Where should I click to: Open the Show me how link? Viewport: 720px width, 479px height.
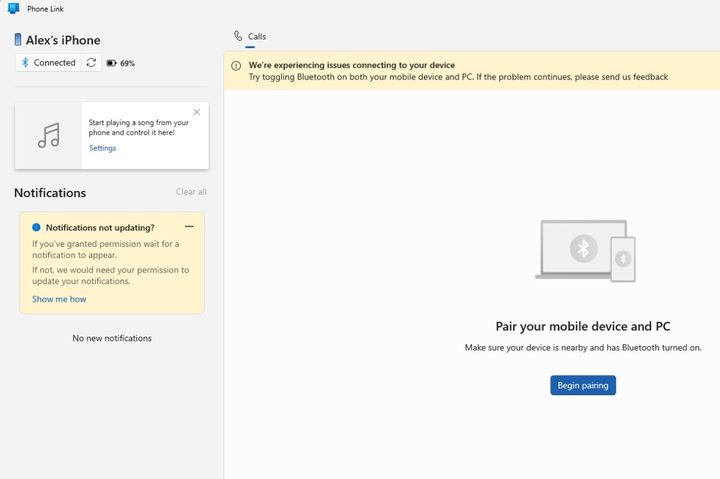[x=59, y=299]
